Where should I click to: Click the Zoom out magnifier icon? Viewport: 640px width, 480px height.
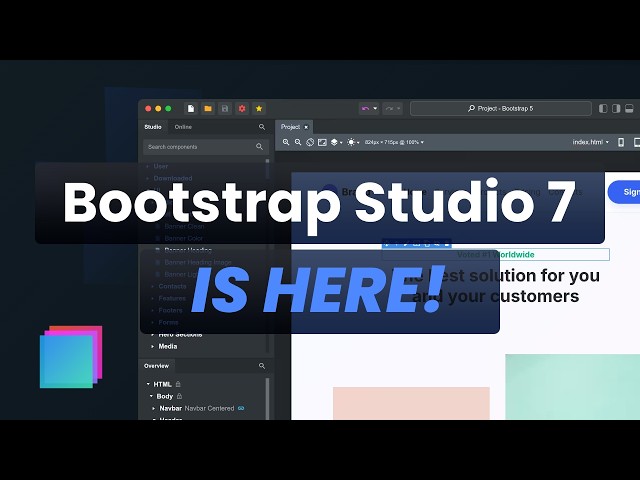pyautogui.click(x=298, y=142)
